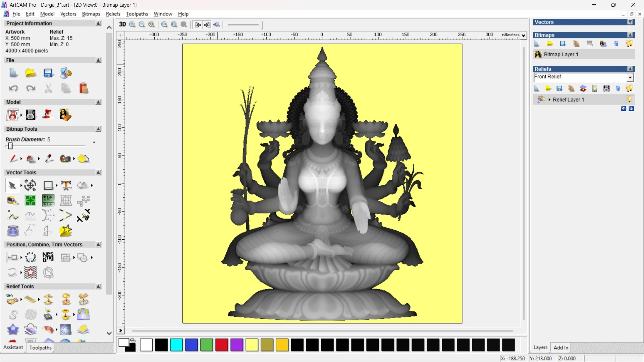
Task: Pick the cyan colour swatch
Action: (x=176, y=345)
